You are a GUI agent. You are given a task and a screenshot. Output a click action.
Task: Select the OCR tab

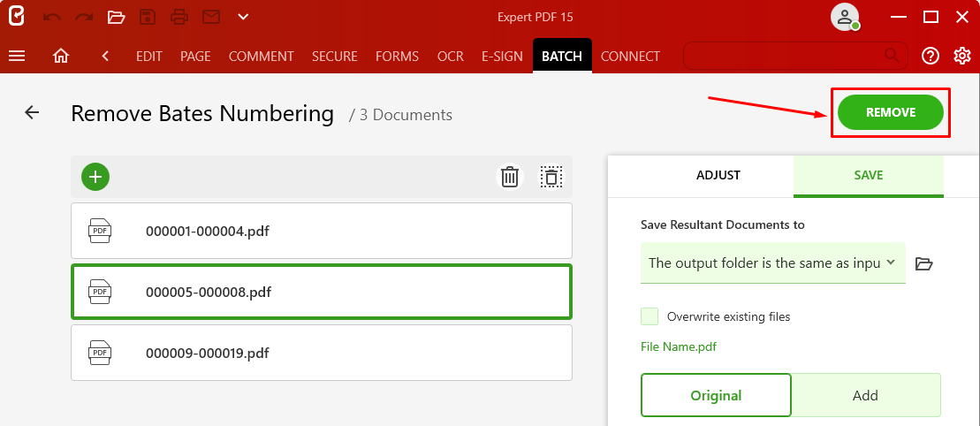pyautogui.click(x=451, y=57)
